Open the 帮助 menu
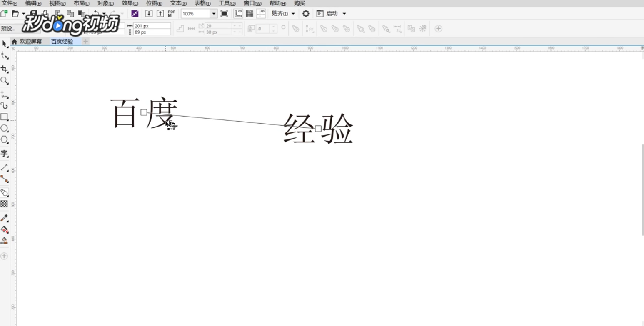Viewport: 644px width, 326px height. coord(277,3)
